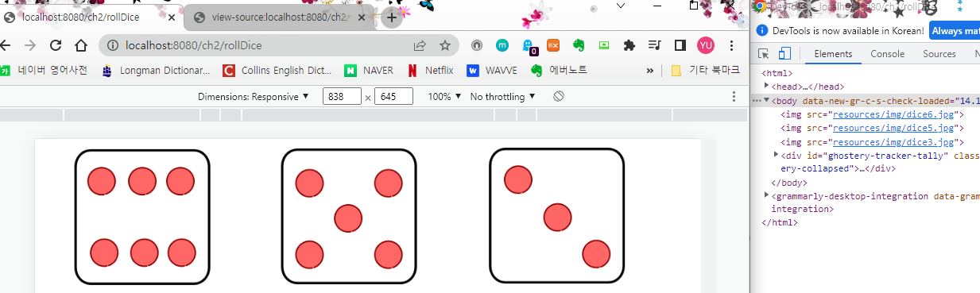Open site information icon in address bar
Screen dimensions: 980x293
[x=112, y=45]
